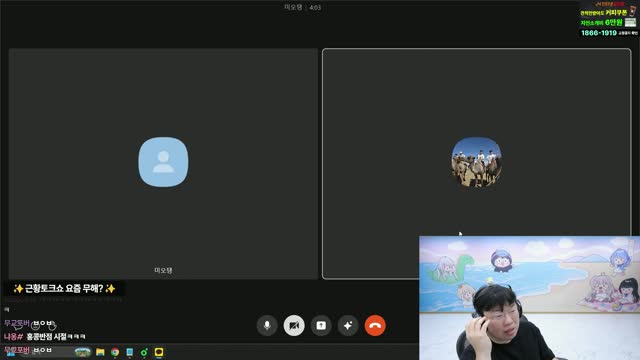Screen dimensions: 640x360
Task: Click the landscape widget icon on taskbar
Action: point(82,352)
